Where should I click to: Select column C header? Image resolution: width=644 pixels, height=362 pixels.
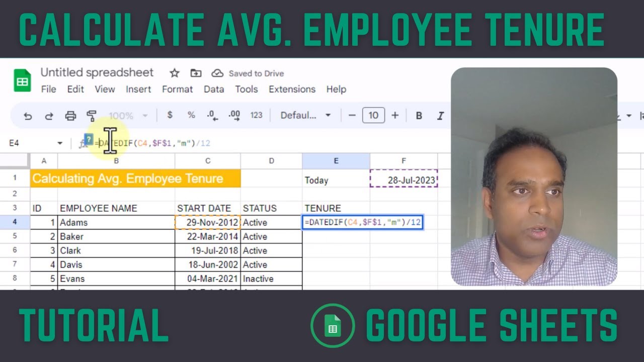(208, 161)
